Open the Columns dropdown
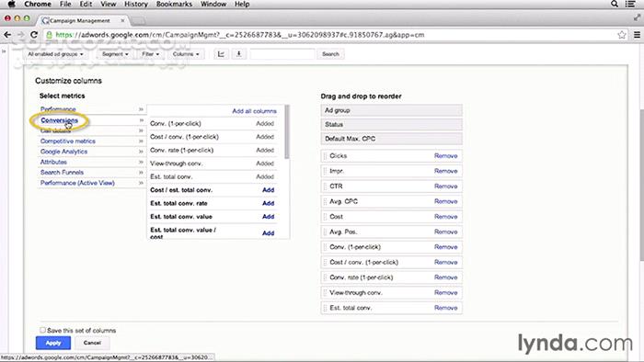Screen dimensions: 644x362 186,54
